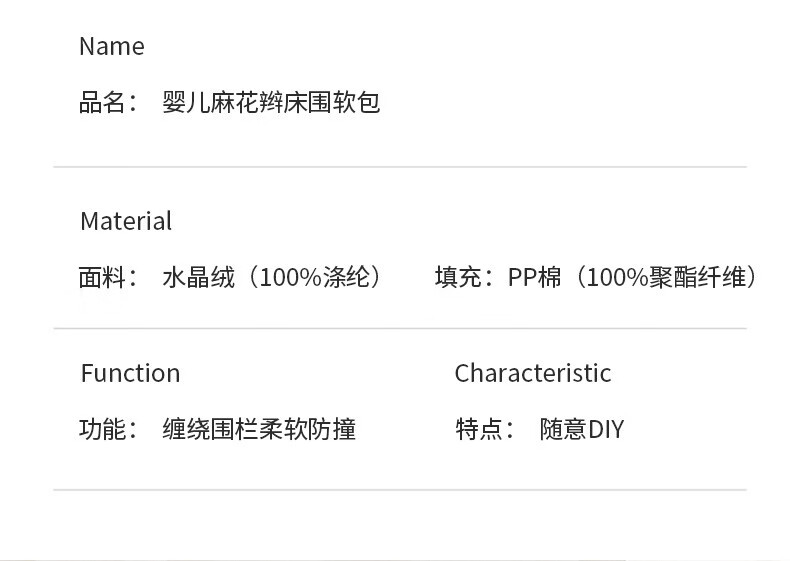Screen dimensions: 790x561
Task: Click the 100% in 涤纶 fabric description
Action: coord(290,277)
